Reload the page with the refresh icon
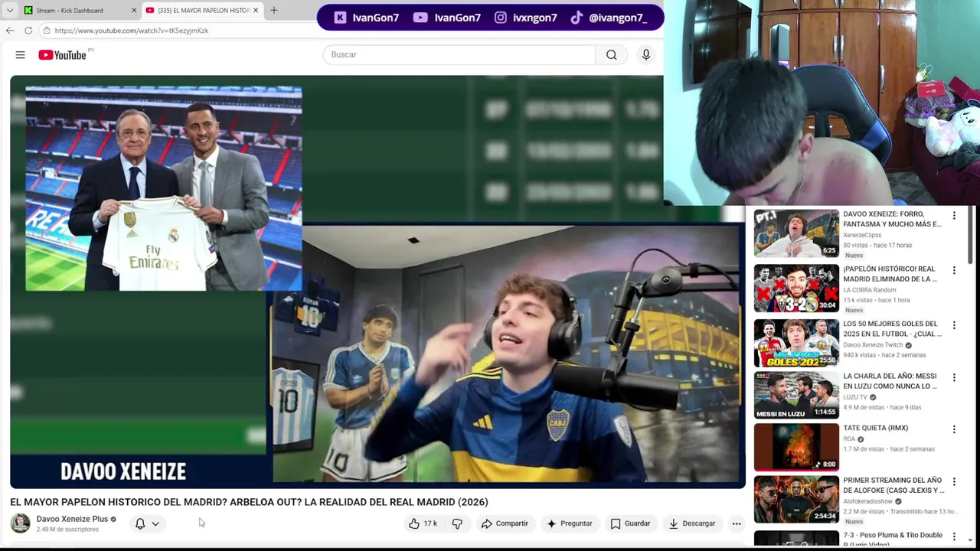 coord(28,30)
